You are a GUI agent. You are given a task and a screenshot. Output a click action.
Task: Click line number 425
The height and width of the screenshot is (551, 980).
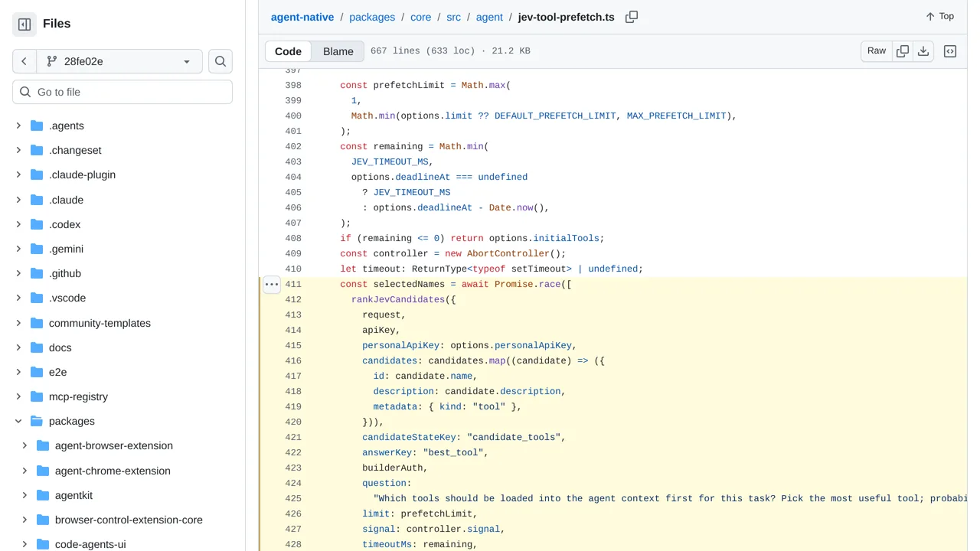[x=293, y=499]
